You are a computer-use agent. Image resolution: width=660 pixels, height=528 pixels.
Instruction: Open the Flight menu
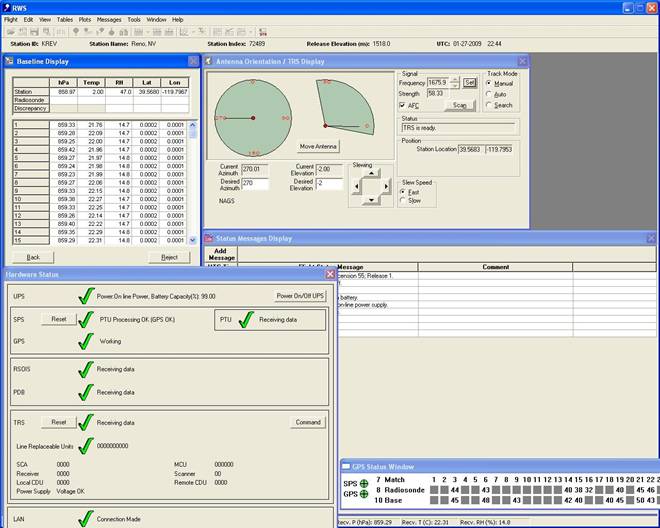tap(10, 19)
